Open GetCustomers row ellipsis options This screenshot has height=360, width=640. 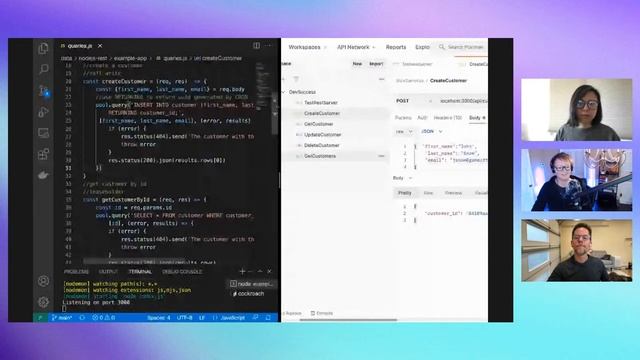(x=381, y=156)
